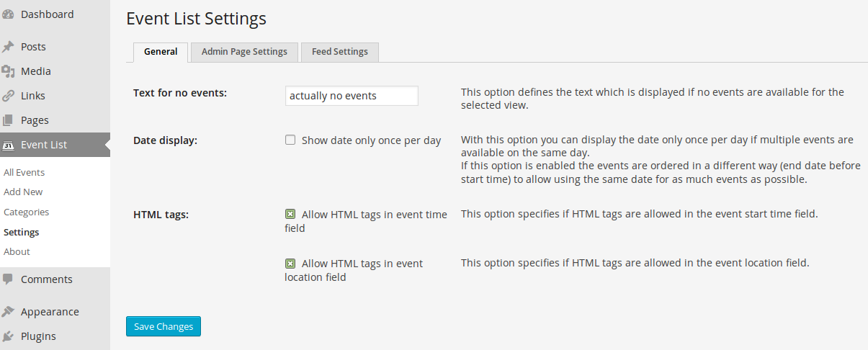Click the Posts pushpin icon
868x350 pixels.
click(x=9, y=47)
